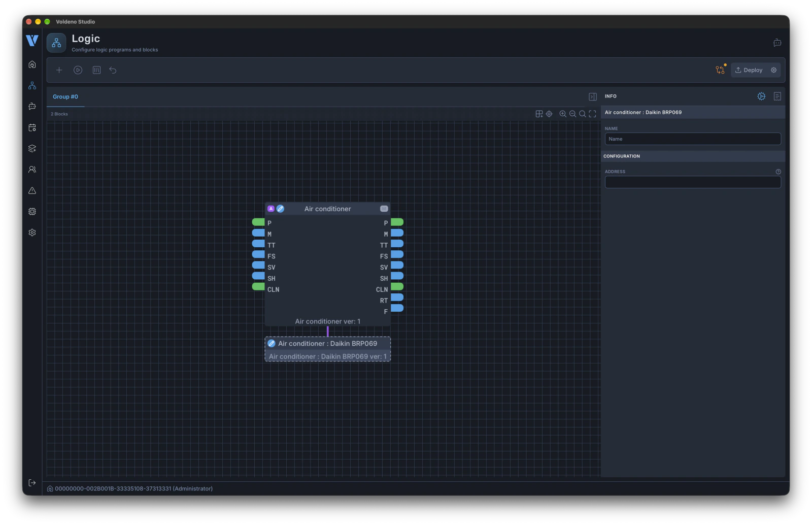This screenshot has width=812, height=525.
Task: Switch to Group #0 tab
Action: (x=65, y=96)
